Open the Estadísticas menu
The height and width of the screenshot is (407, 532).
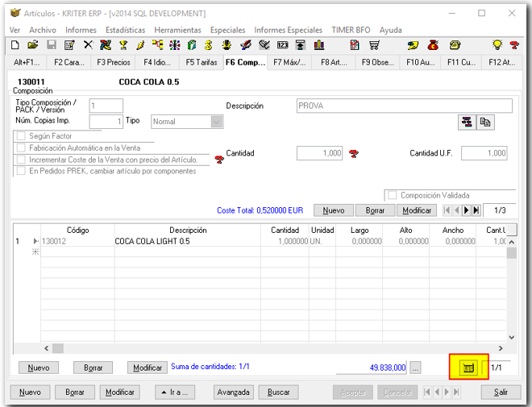coord(125,30)
